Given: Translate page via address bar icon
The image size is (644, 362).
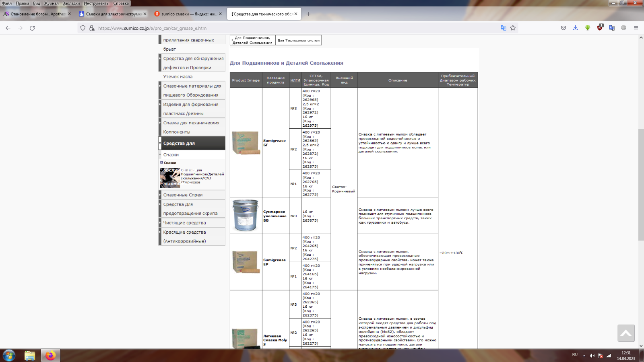Looking at the screenshot, I should click(x=503, y=28).
